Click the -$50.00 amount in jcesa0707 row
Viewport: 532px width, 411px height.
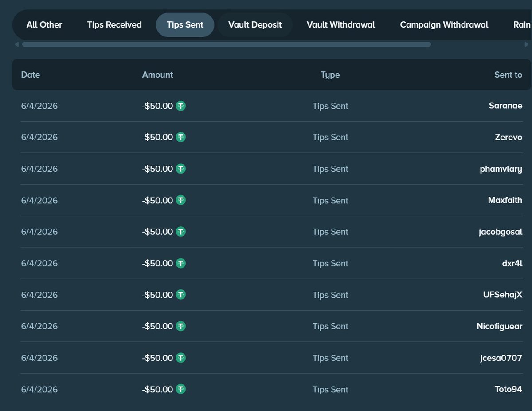coord(157,358)
